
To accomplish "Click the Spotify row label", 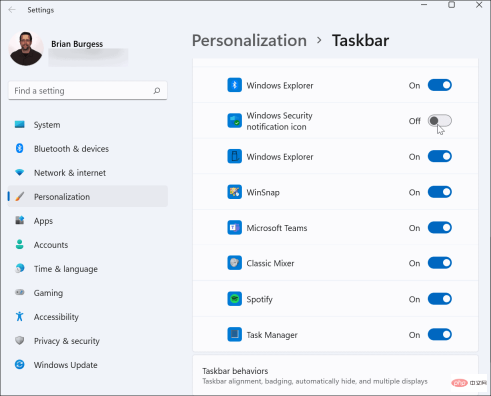I will [x=259, y=299].
